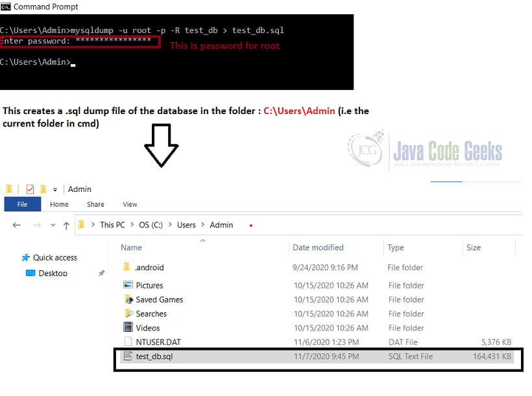Switch to the Home ribbon tab
This screenshot has height=396, width=532.
[59, 204]
